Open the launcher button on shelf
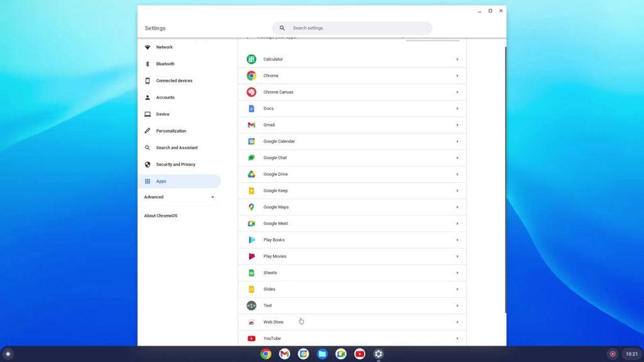This screenshot has width=644, height=362. [x=8, y=354]
